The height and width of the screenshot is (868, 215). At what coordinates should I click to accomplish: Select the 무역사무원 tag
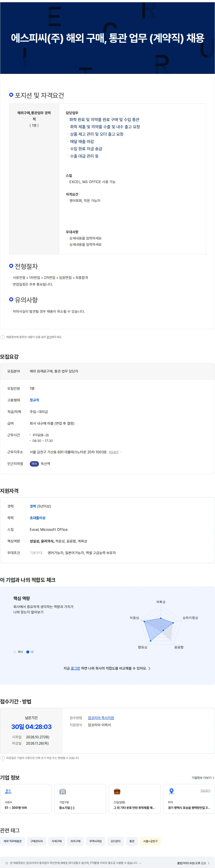(x=95, y=841)
